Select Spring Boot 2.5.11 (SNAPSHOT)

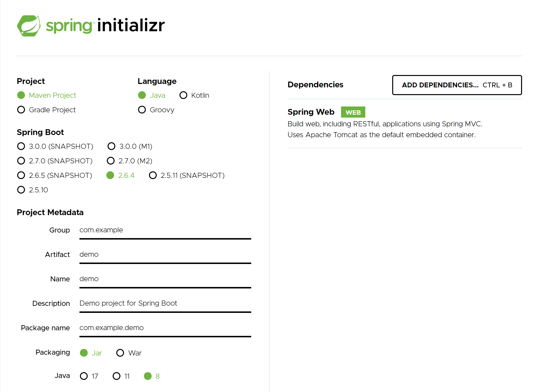153,175
